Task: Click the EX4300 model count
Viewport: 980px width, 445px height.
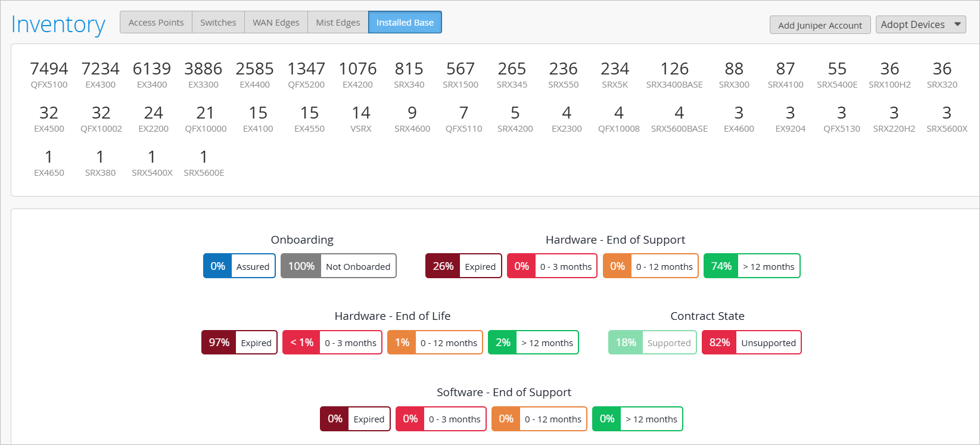Action: pyautogui.click(x=100, y=74)
